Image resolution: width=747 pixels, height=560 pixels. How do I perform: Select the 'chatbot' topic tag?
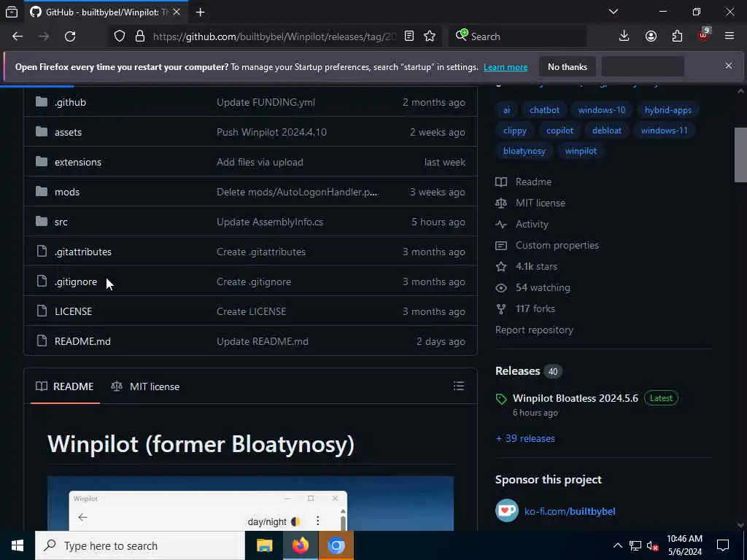[544, 110]
